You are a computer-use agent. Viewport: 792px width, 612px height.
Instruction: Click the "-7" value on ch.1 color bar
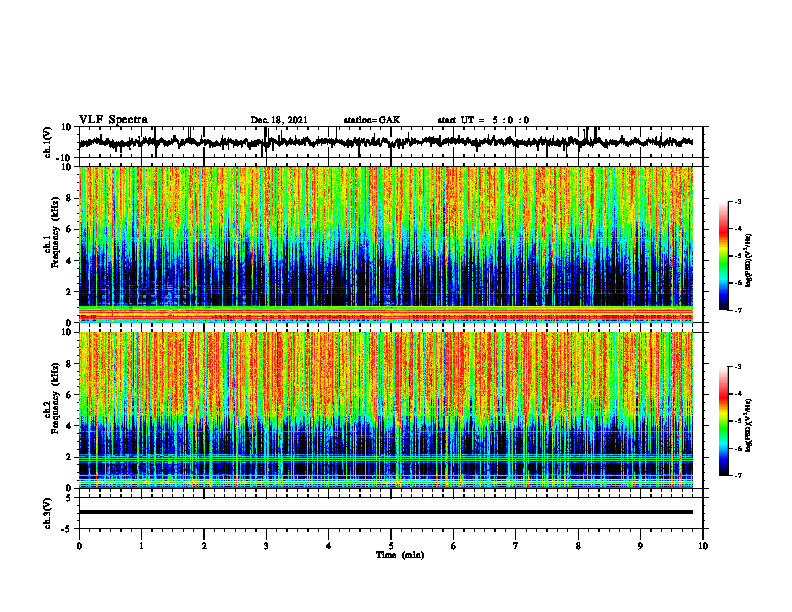click(738, 310)
